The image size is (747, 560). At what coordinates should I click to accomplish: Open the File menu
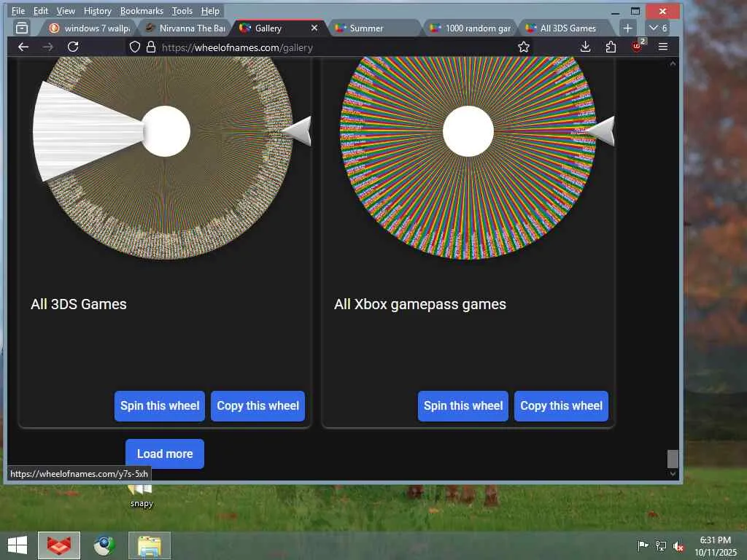coord(18,10)
